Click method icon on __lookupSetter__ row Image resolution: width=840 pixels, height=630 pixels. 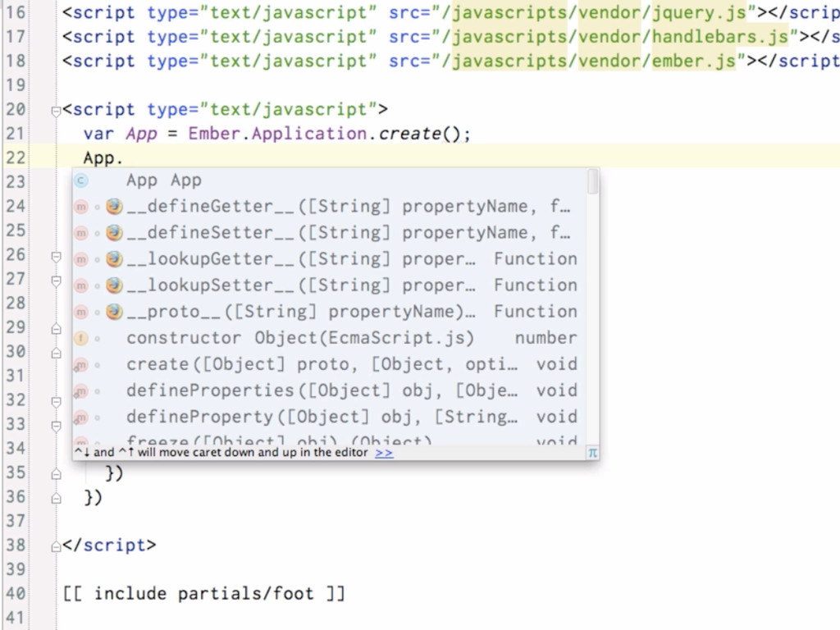tap(81, 285)
